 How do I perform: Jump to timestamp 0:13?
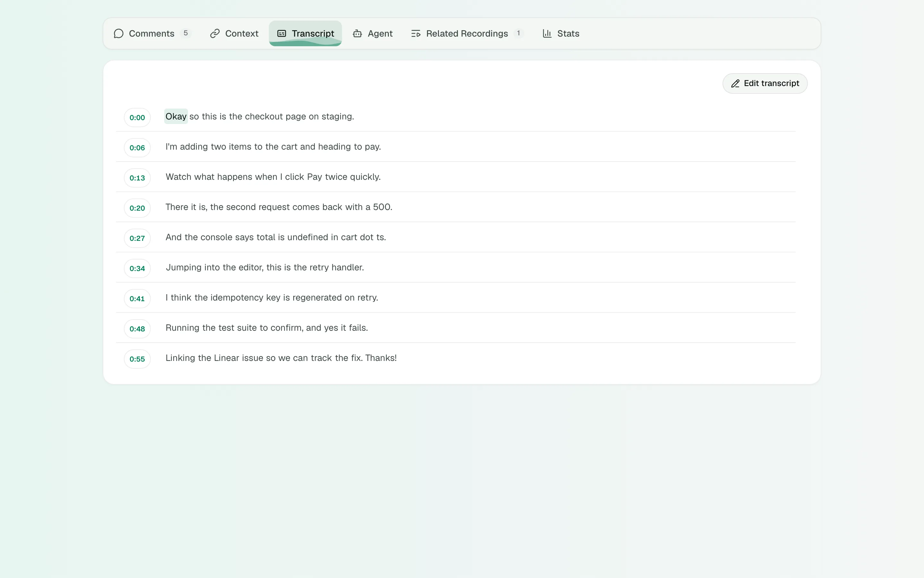(137, 178)
